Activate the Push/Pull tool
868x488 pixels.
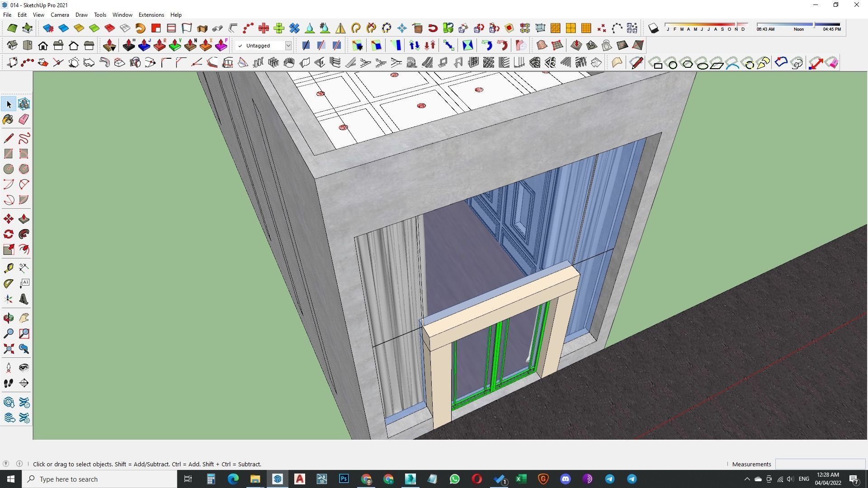pos(24,219)
